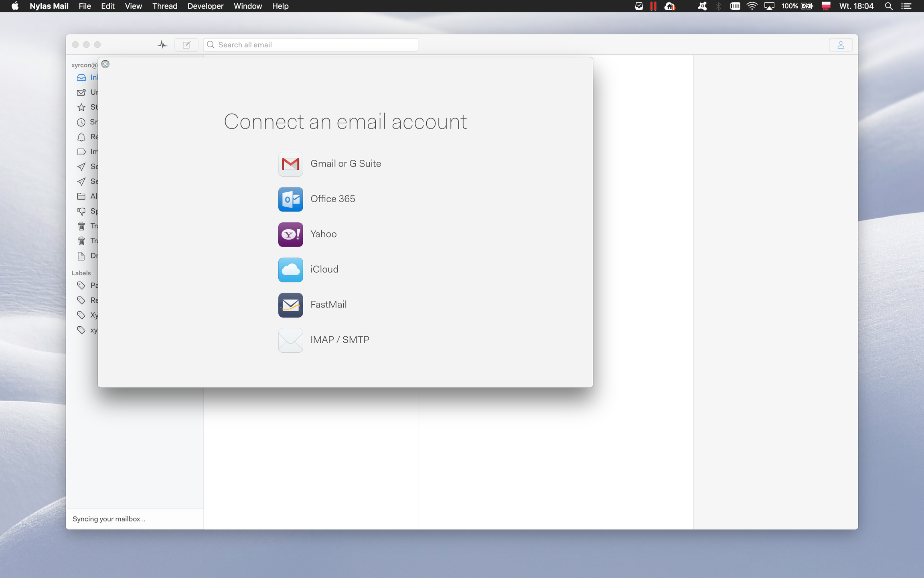Click the Wi-Fi status icon in menu bar
The image size is (924, 578).
coord(752,6)
